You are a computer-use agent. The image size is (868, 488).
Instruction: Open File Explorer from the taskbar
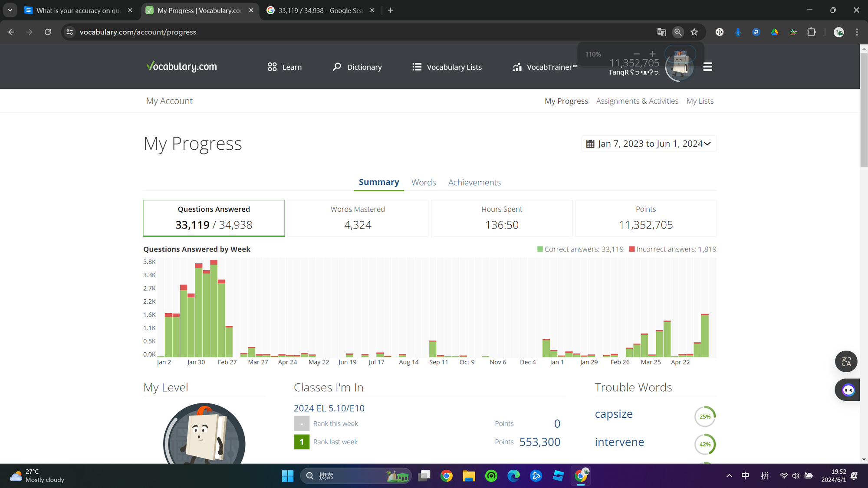click(x=469, y=476)
